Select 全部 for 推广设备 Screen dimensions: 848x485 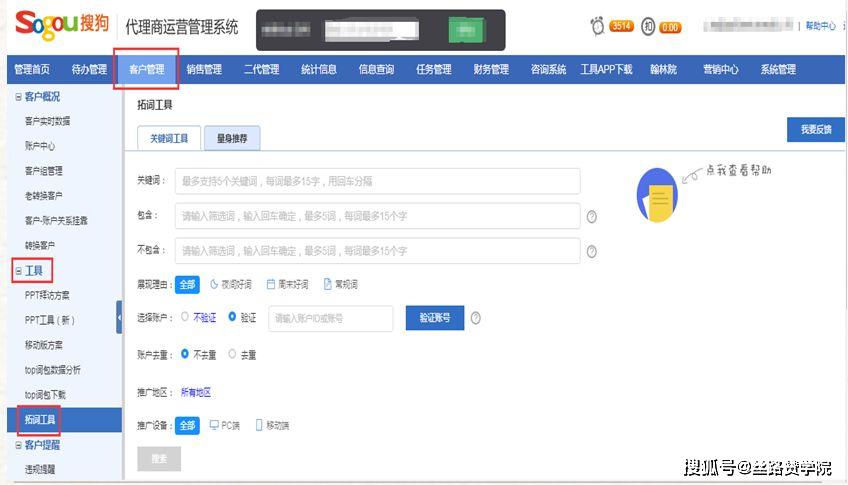click(187, 426)
